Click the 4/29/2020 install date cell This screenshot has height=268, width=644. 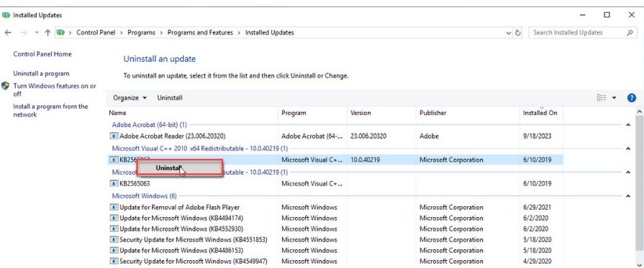537,261
